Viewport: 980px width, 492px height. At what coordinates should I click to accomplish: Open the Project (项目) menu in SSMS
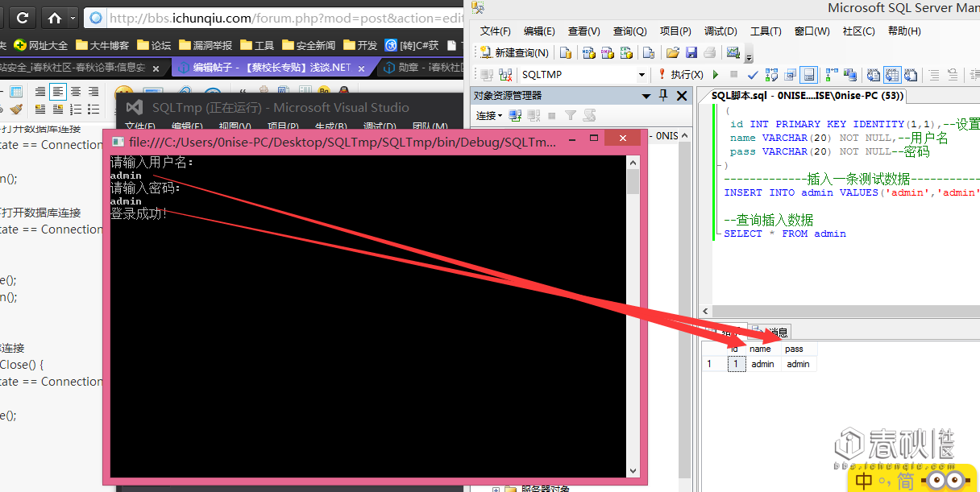coord(675,31)
